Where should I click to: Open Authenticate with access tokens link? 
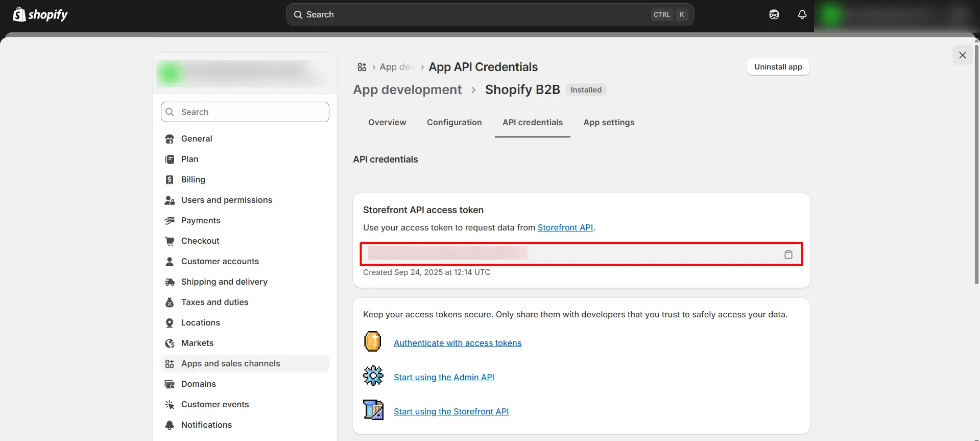[x=458, y=343]
